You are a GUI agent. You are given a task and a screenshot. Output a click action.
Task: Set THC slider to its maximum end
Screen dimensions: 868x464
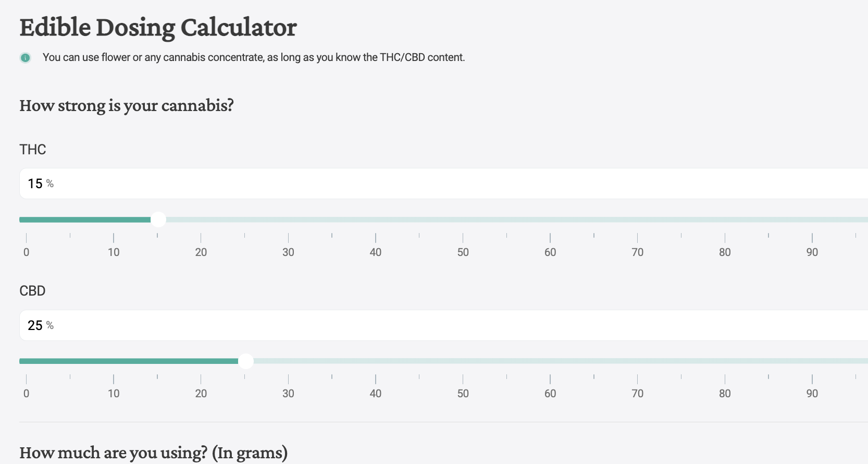click(865, 219)
